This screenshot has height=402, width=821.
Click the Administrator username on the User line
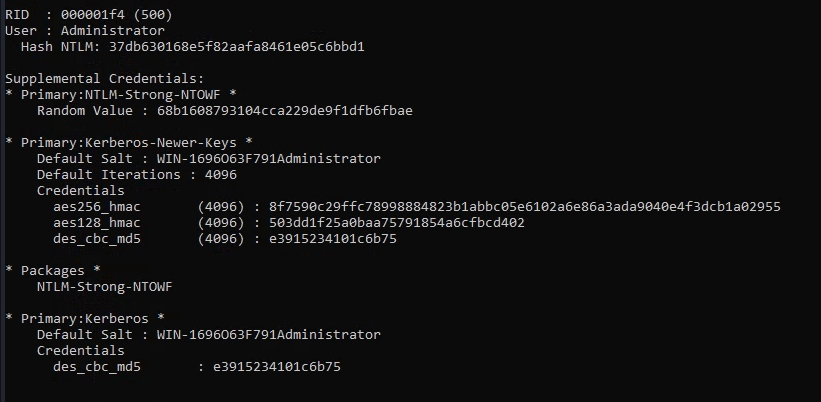coord(113,30)
